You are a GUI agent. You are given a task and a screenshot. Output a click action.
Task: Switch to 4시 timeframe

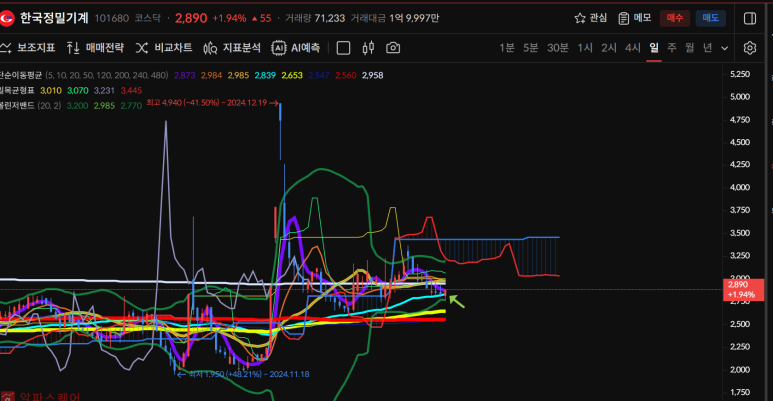633,48
